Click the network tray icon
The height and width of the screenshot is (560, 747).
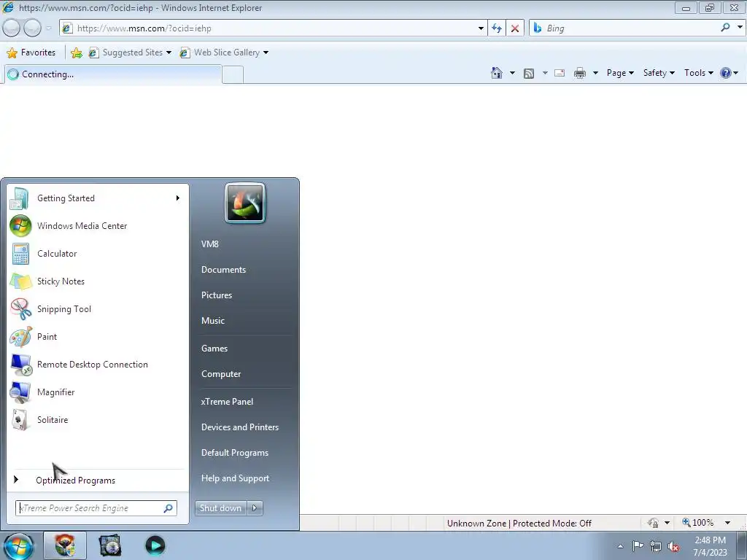[x=656, y=546]
